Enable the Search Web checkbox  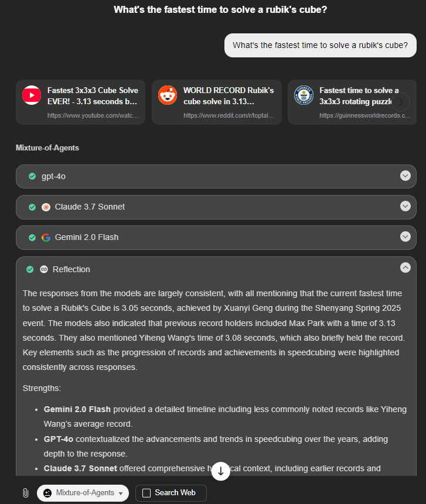click(145, 493)
